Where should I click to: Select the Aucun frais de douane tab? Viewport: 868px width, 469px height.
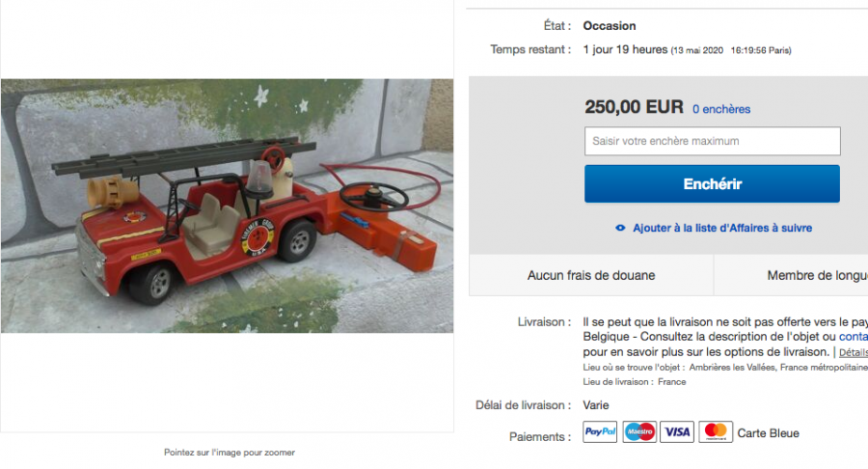pos(591,275)
